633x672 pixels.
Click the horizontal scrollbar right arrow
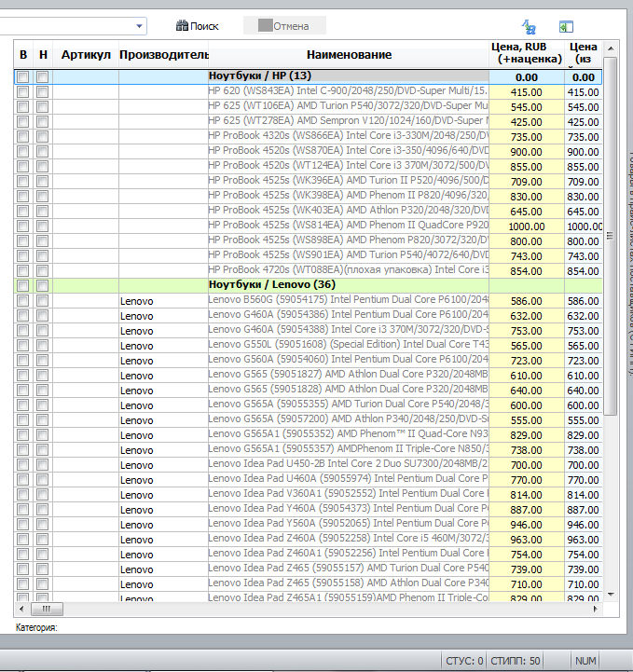coord(596,609)
